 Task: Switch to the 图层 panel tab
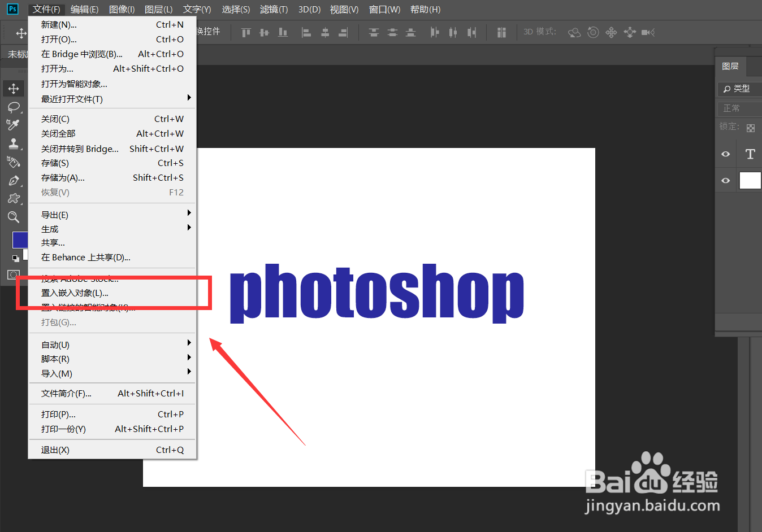(730, 66)
